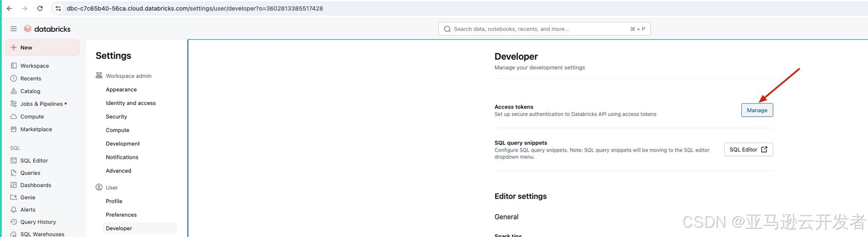The width and height of the screenshot is (868, 237).
Task: Focus the Search data, notebooks field
Action: coord(544,29)
